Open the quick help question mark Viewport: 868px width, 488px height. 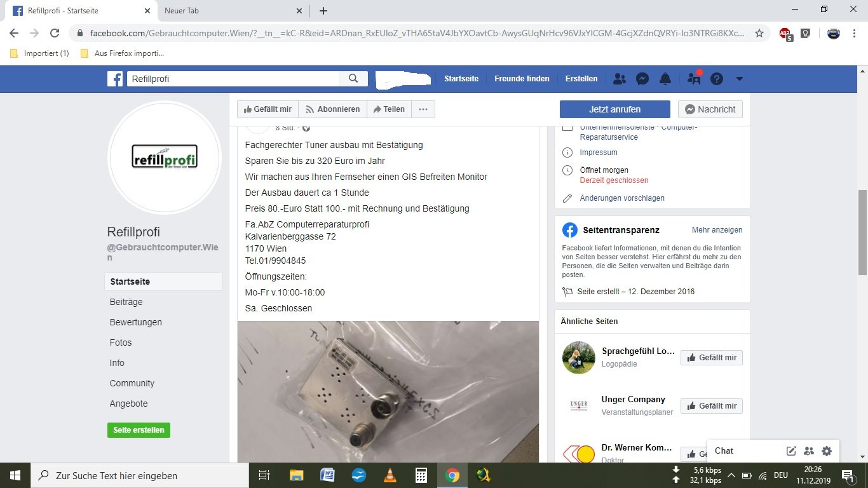(x=717, y=79)
